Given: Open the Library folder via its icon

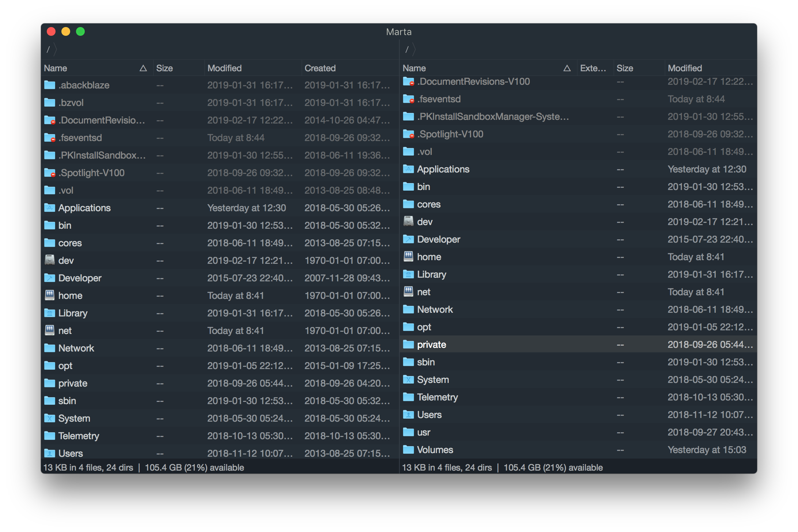Looking at the screenshot, I should point(50,313).
